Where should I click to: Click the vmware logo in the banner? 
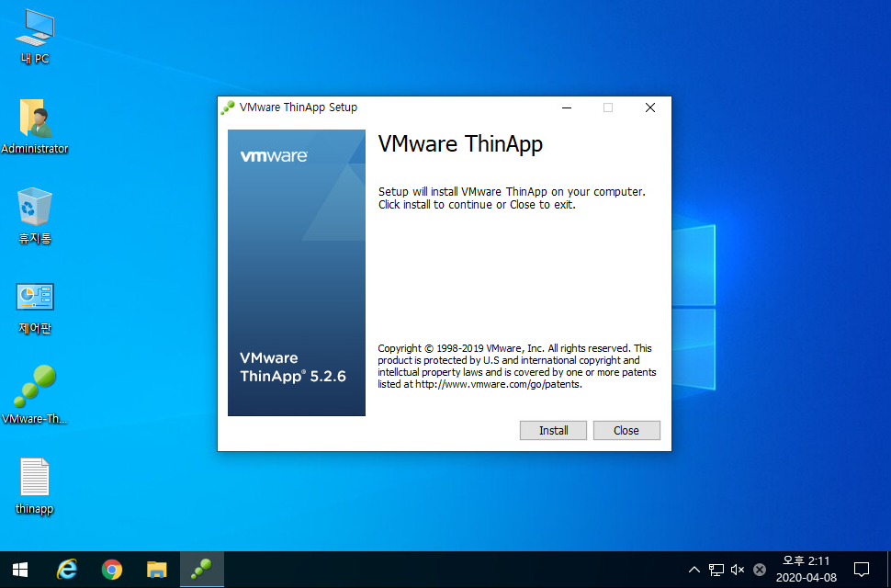click(x=274, y=155)
